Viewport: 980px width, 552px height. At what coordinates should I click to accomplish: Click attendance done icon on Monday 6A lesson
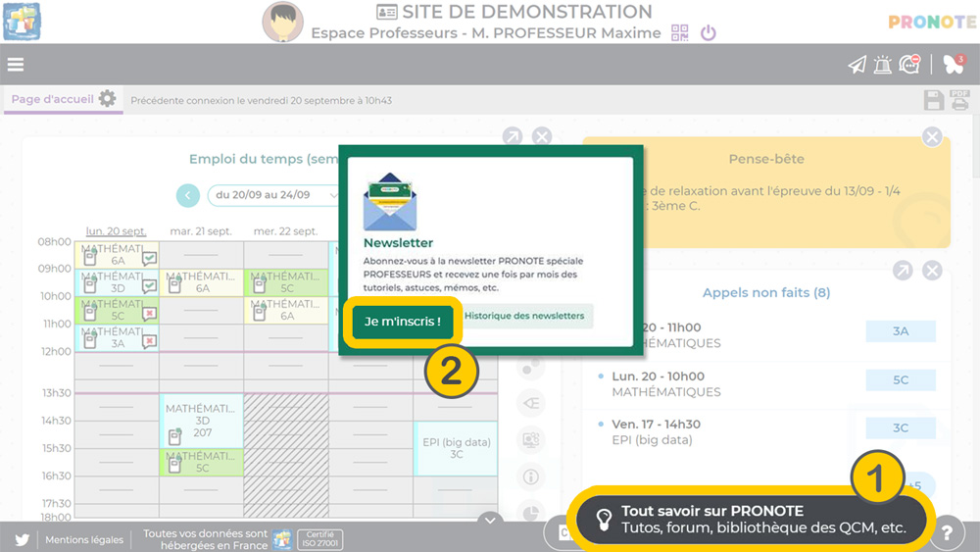tap(149, 258)
